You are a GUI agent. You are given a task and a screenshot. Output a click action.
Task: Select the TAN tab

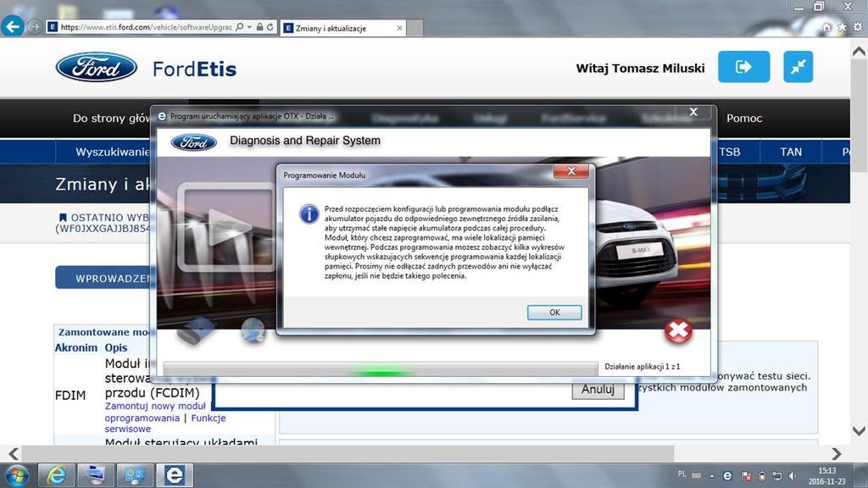click(791, 152)
